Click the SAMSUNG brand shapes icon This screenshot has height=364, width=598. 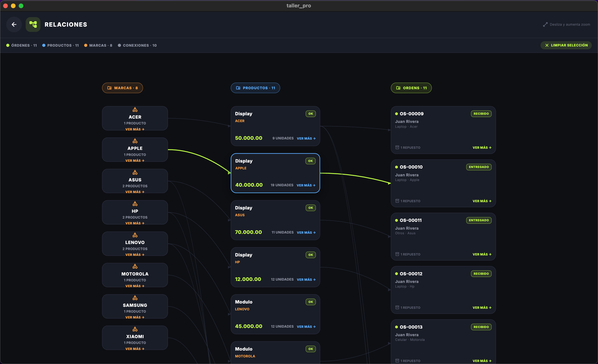click(x=135, y=298)
